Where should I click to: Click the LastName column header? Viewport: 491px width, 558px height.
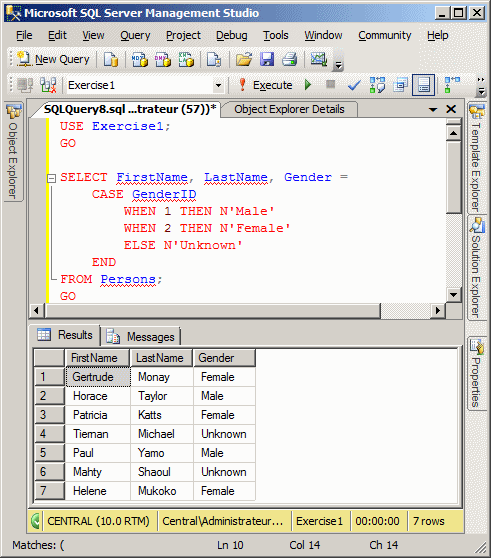pyautogui.click(x=162, y=358)
